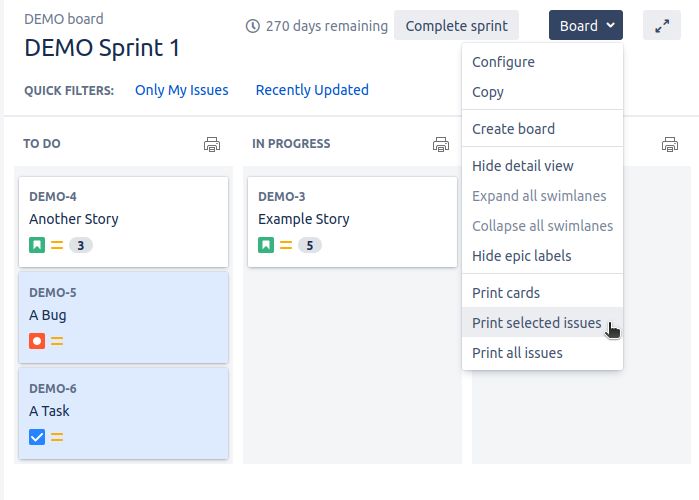
Task: Select Hide epic labels option
Action: (x=521, y=256)
